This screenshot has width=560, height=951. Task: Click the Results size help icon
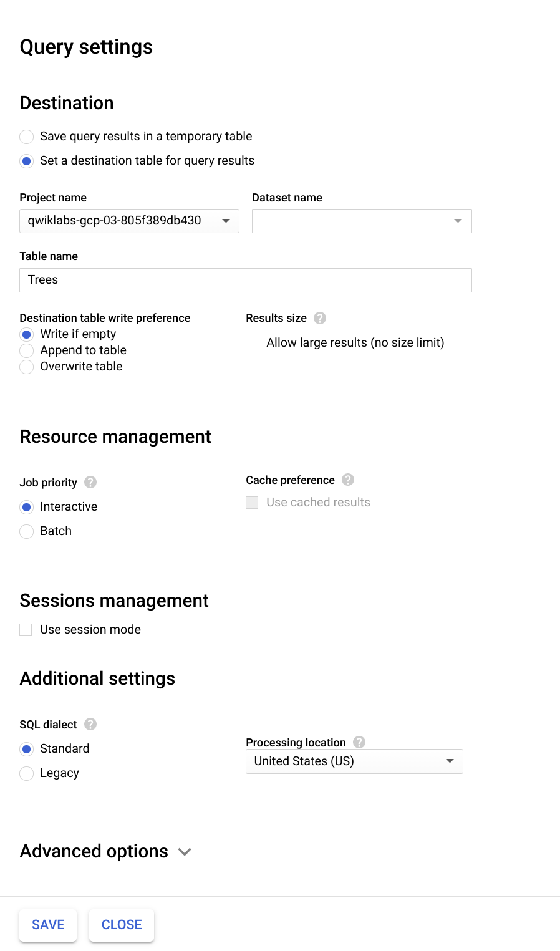point(320,318)
